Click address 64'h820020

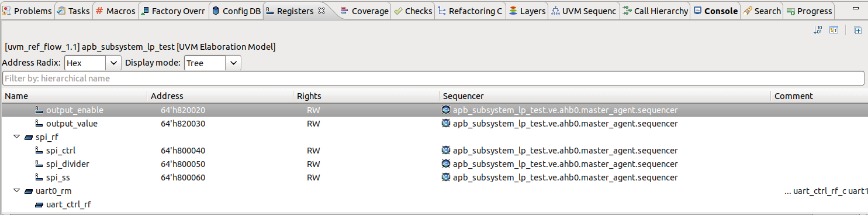pos(183,110)
